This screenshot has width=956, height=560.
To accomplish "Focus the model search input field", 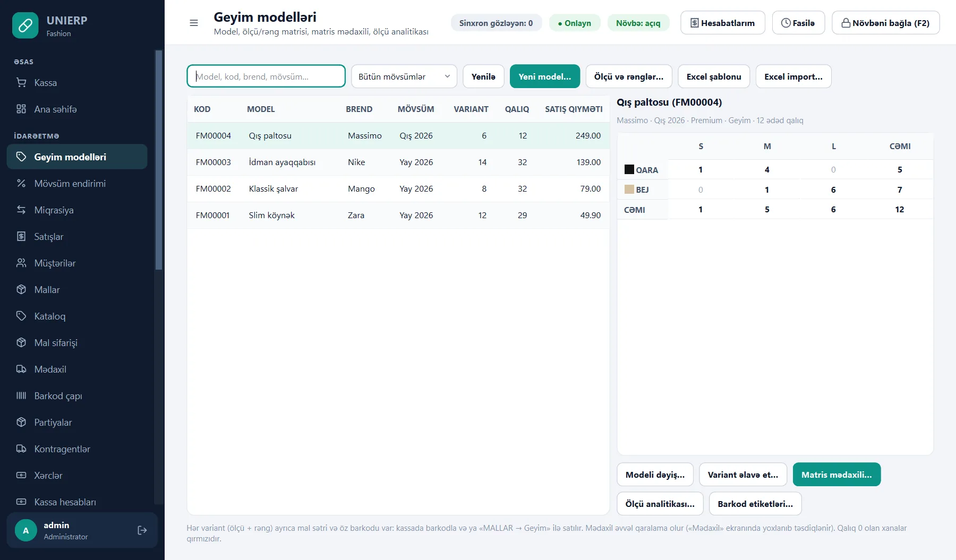I will click(266, 76).
